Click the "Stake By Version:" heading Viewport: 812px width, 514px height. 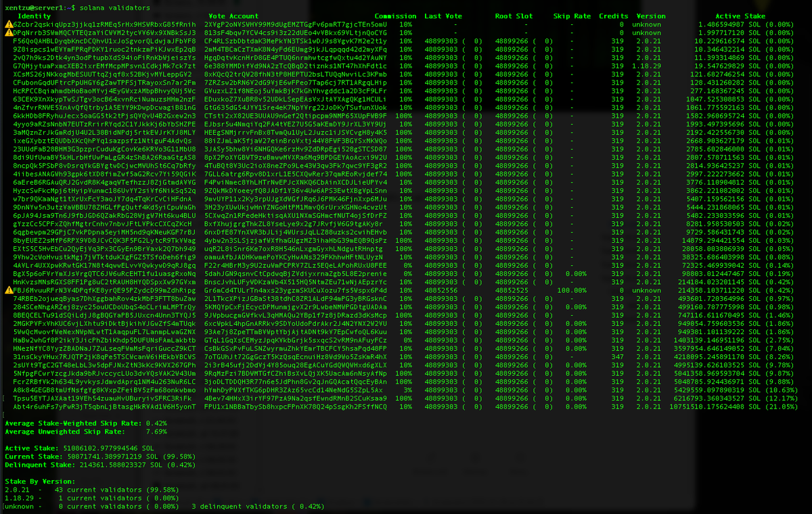tap(39, 480)
